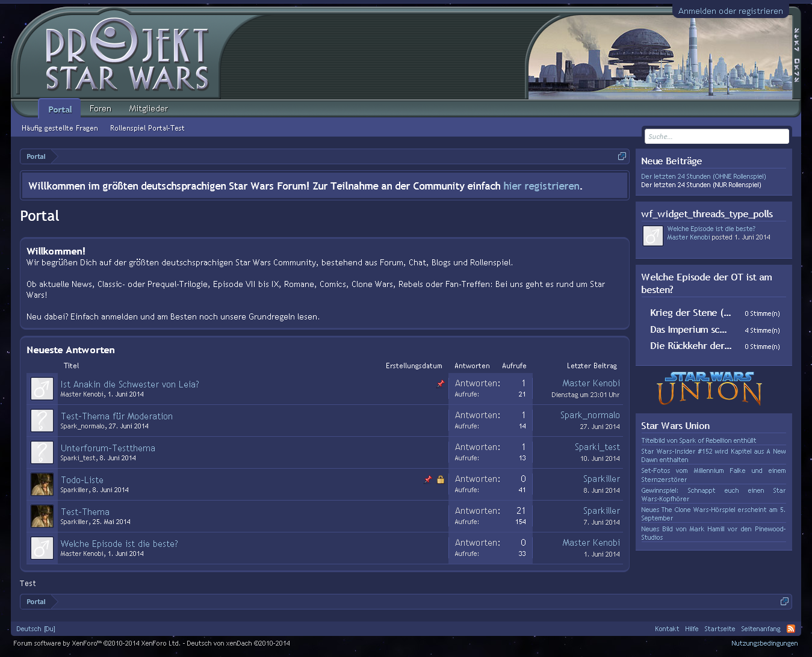This screenshot has width=812, height=657.
Task: Open Sparki_test avatar beside Unterforum-Testthema
Action: click(42, 452)
